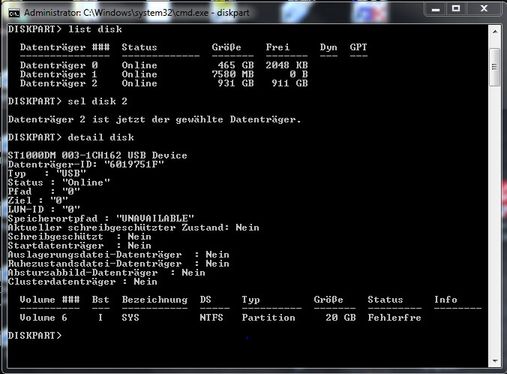Click the scrollbar down arrow
Screen dimensions: 507x374
(495, 361)
